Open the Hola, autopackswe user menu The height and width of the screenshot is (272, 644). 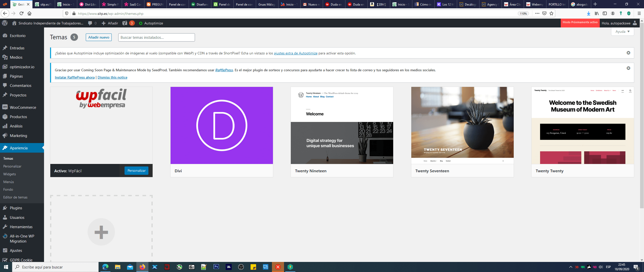tap(619, 23)
